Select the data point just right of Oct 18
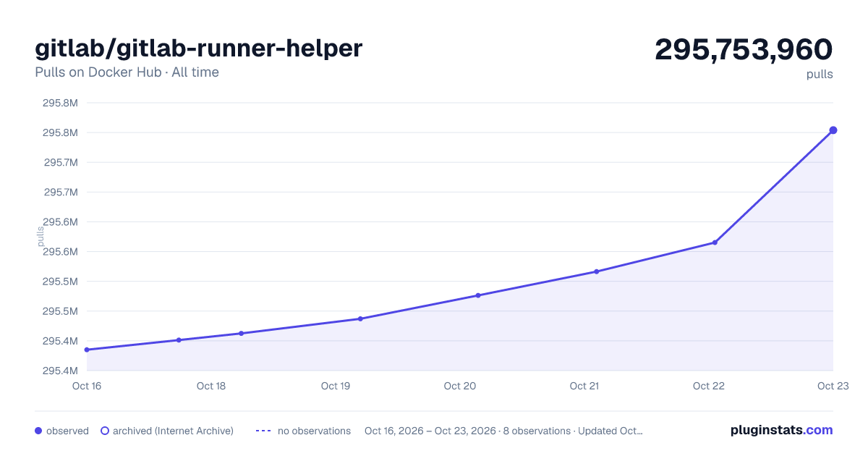868x456 pixels. [x=241, y=333]
